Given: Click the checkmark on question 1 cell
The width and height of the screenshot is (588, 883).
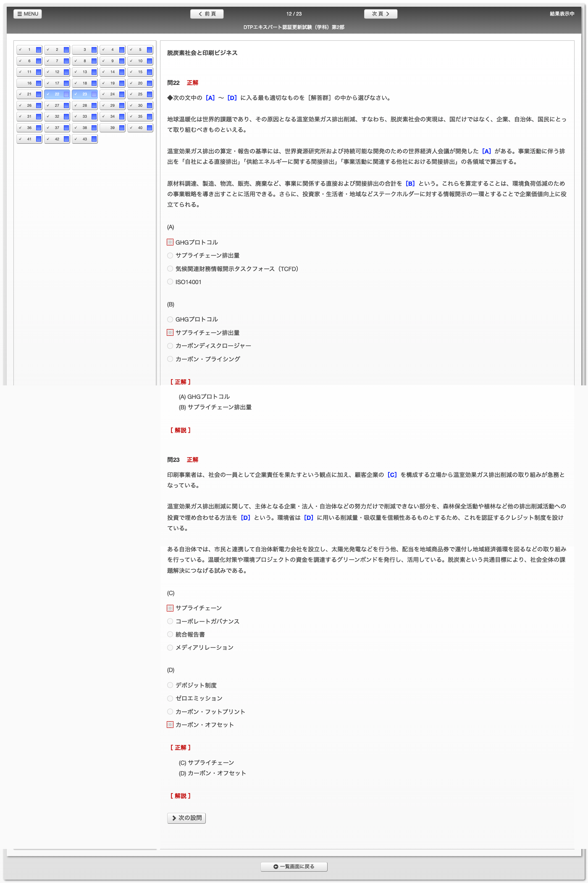Looking at the screenshot, I should pyautogui.click(x=20, y=50).
